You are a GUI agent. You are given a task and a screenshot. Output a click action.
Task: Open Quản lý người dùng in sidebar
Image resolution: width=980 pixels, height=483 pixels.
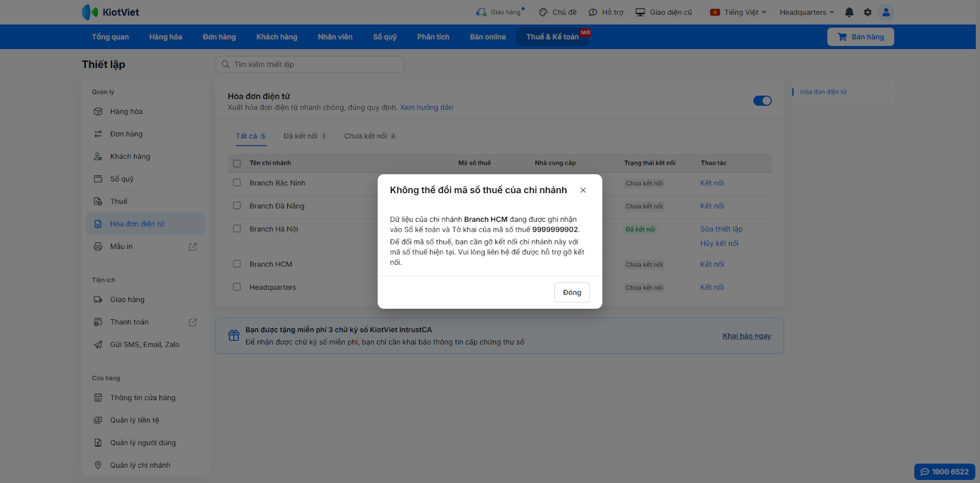tap(146, 443)
